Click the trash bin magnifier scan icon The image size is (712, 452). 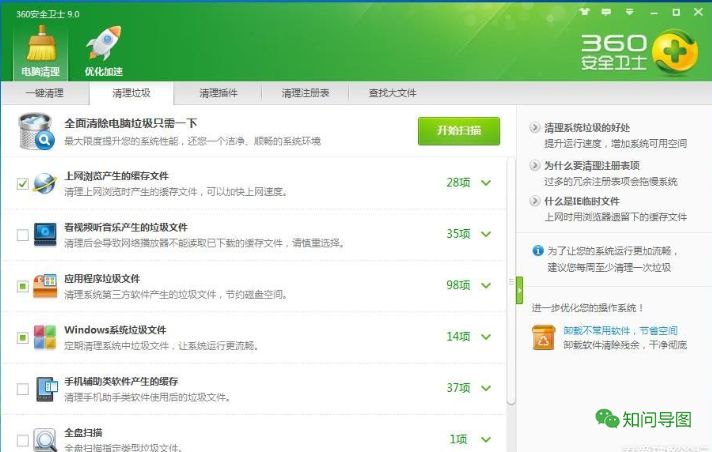coord(36,131)
